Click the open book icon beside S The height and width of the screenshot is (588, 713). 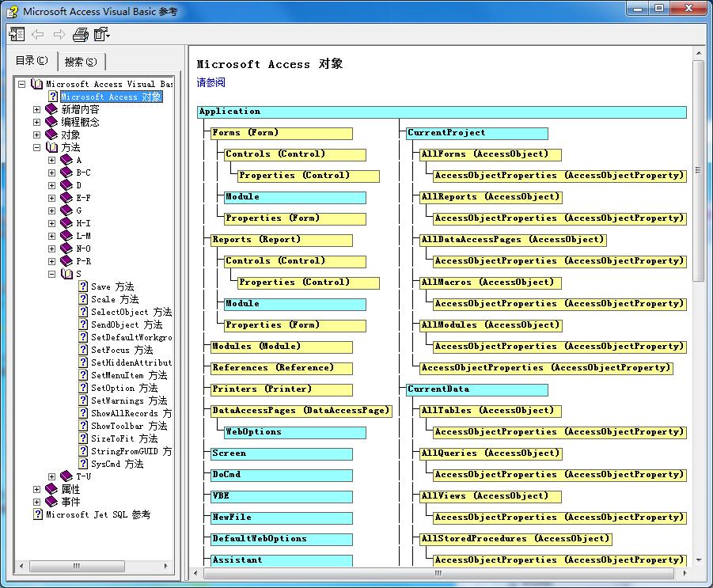pyautogui.click(x=66, y=274)
